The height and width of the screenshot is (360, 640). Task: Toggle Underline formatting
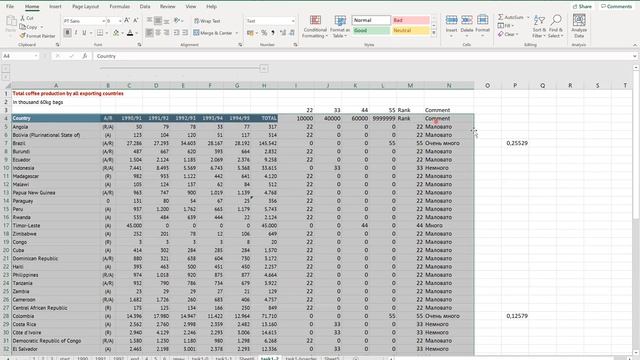coord(84,33)
